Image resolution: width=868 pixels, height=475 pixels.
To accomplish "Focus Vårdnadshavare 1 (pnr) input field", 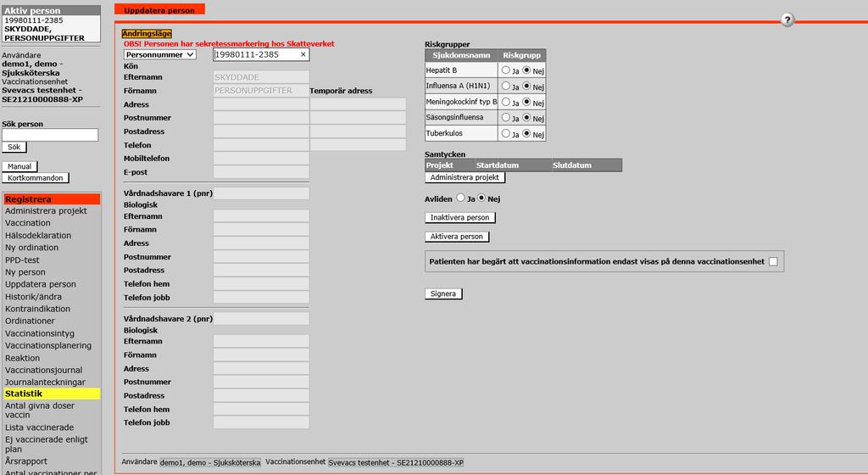I will click(x=261, y=193).
